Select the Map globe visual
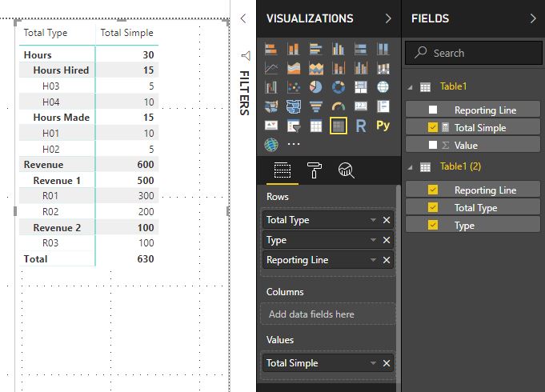The height and width of the screenshot is (392, 545). point(383,87)
